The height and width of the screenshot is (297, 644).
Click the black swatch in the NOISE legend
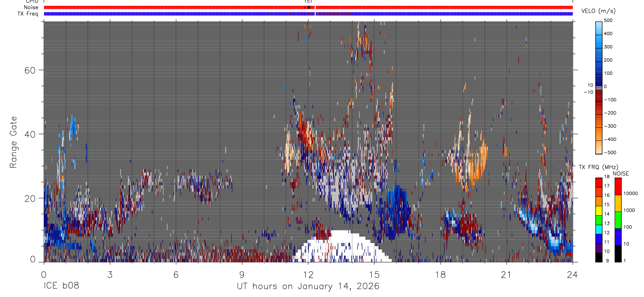pyautogui.click(x=617, y=254)
